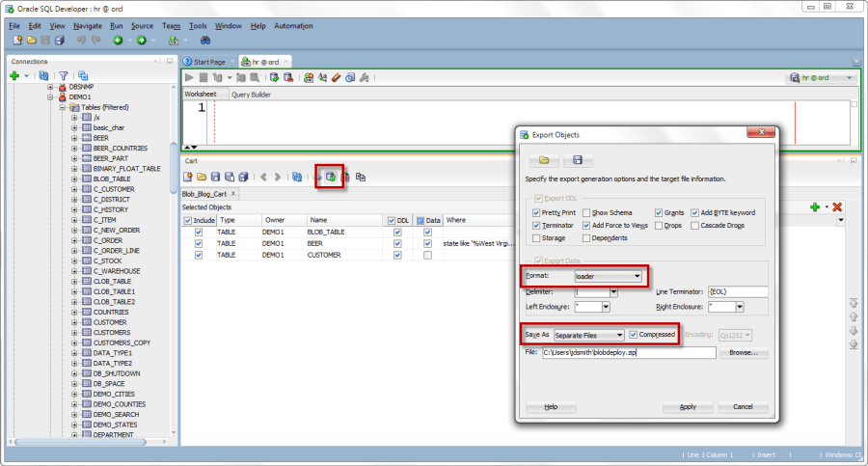Click the red X delete icon in the Cart panel
Image resolution: width=868 pixels, height=466 pixels.
pyautogui.click(x=837, y=206)
